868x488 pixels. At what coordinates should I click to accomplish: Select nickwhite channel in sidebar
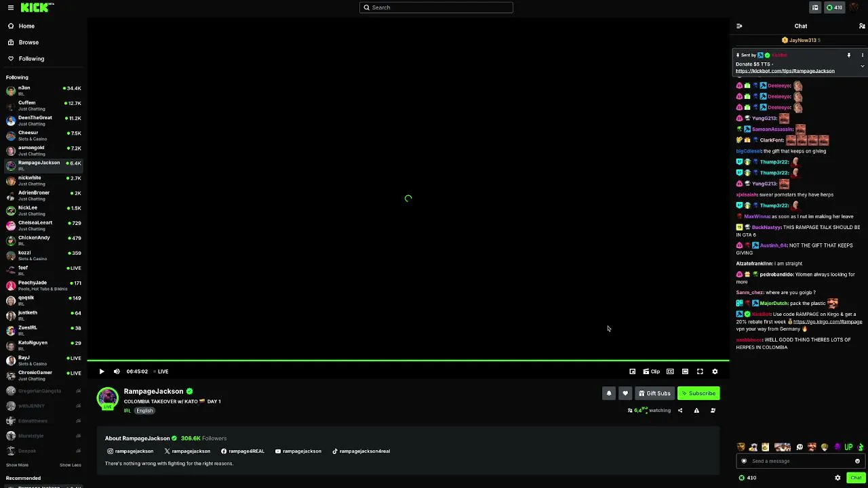pyautogui.click(x=43, y=180)
